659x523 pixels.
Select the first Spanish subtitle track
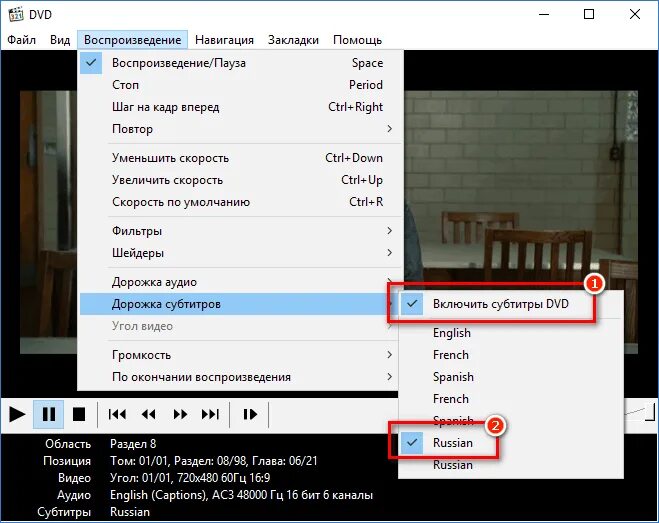point(510,377)
